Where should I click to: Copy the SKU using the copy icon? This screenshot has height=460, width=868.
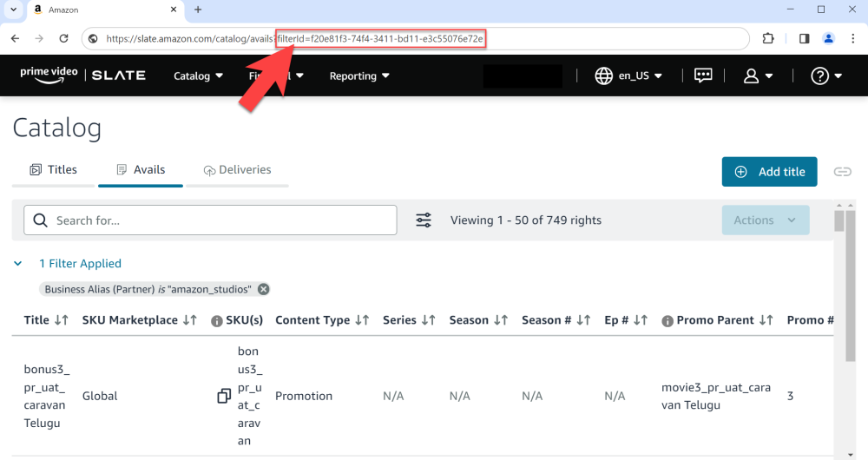pos(224,396)
